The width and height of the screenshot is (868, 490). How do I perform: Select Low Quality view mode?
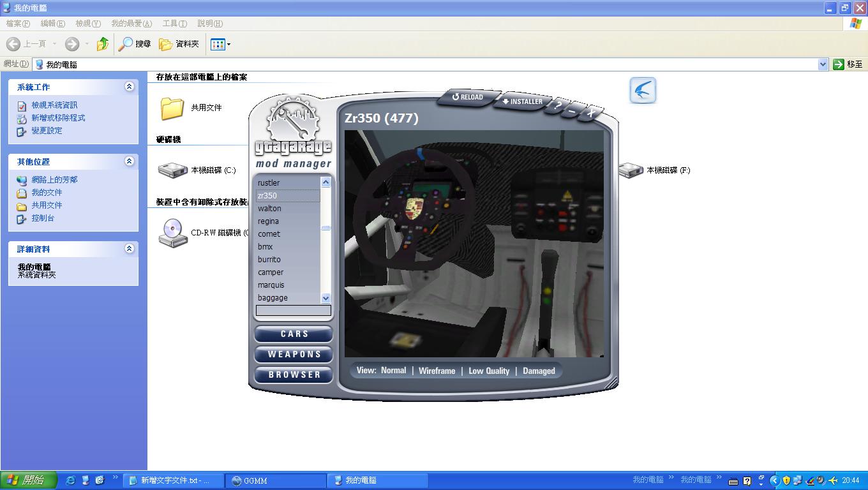(489, 371)
